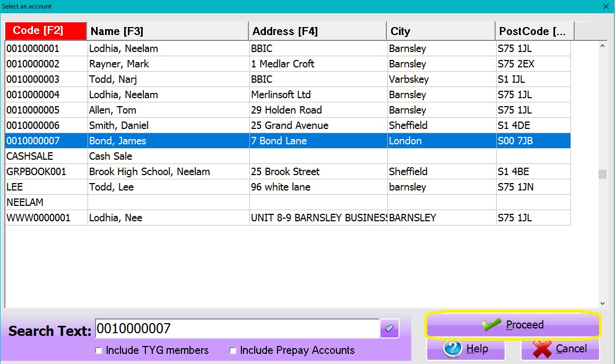Screen dimensions: 615x364
Task: Select account code 0010000003
Action: 33,79
